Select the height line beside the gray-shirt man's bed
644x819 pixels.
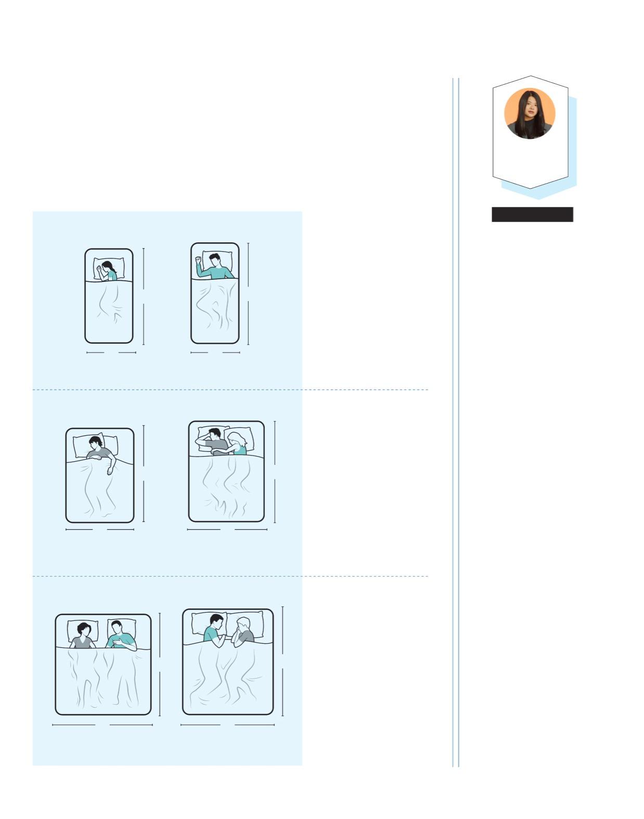[x=143, y=473]
